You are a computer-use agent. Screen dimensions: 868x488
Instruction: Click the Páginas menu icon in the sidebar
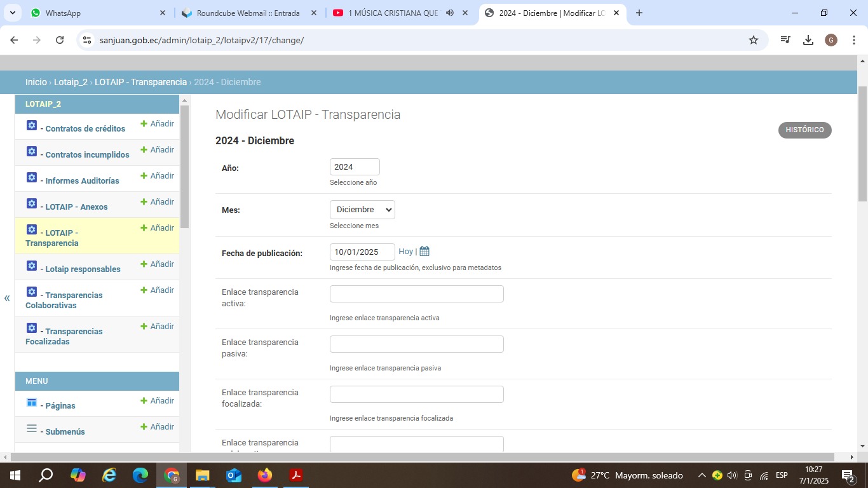click(32, 402)
